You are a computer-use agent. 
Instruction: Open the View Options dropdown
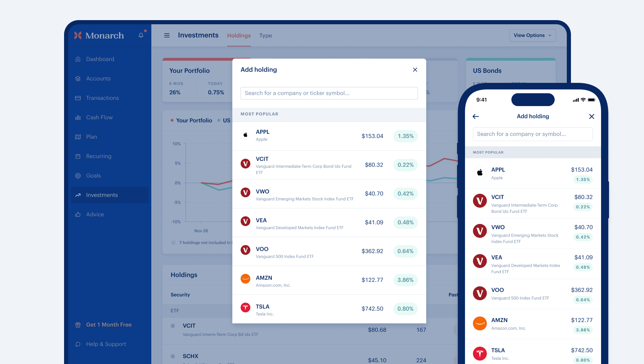533,35
